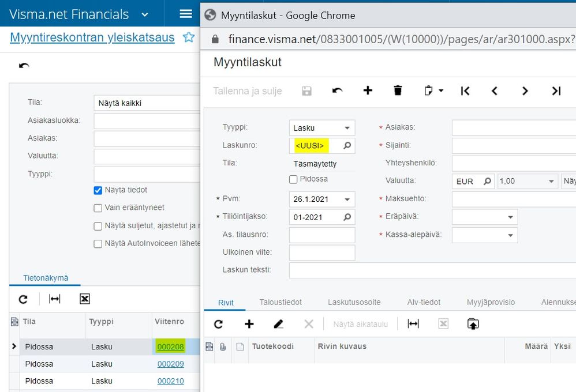Image resolution: width=576 pixels, height=392 pixels.
Task: Open Kassa-alepäivä date dropdown
Action: [510, 235]
